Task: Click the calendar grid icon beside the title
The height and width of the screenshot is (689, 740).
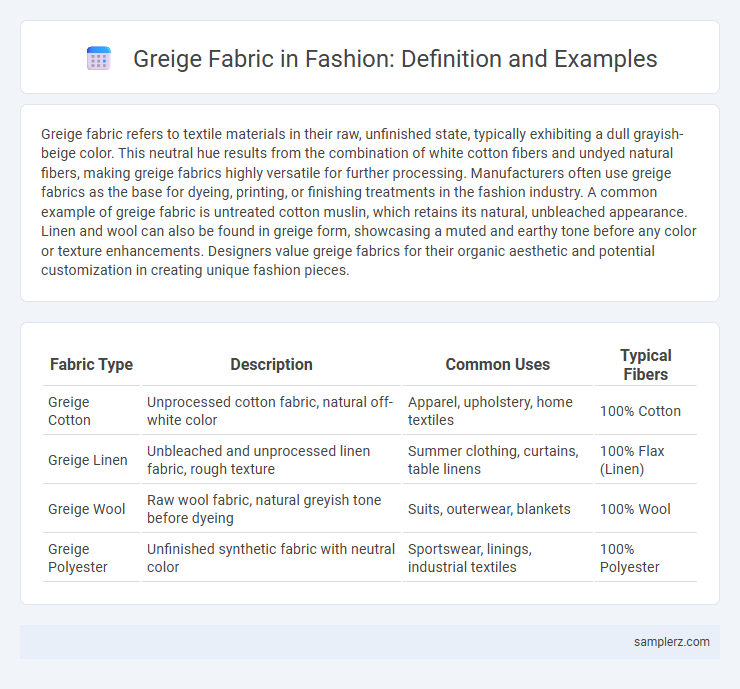Action: [99, 59]
